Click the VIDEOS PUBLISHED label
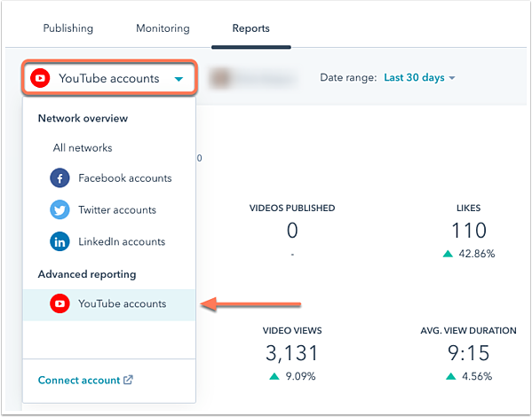Viewport: 532px width, 417px height. [x=292, y=208]
